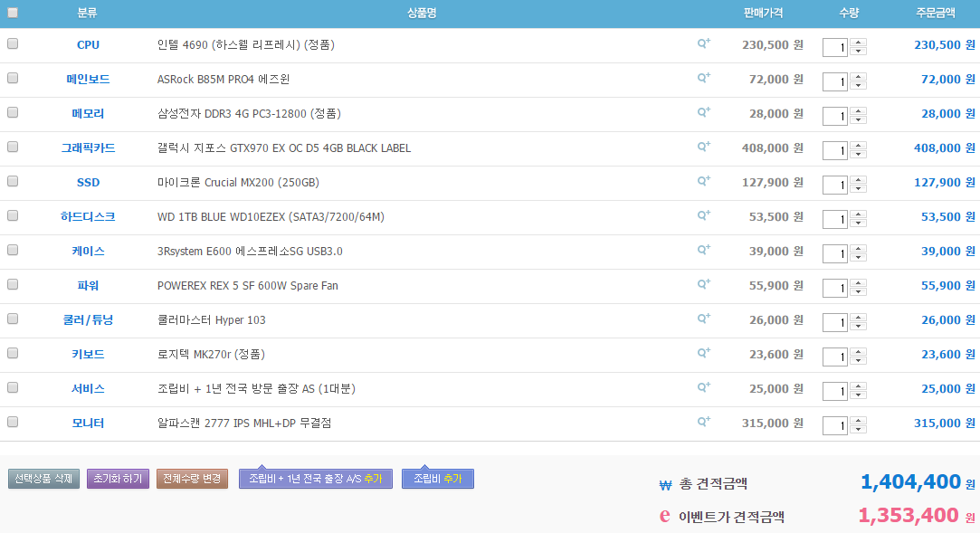The height and width of the screenshot is (533, 980).
Task: Decrease quantity for 메인보드 row
Action: tap(858, 85)
